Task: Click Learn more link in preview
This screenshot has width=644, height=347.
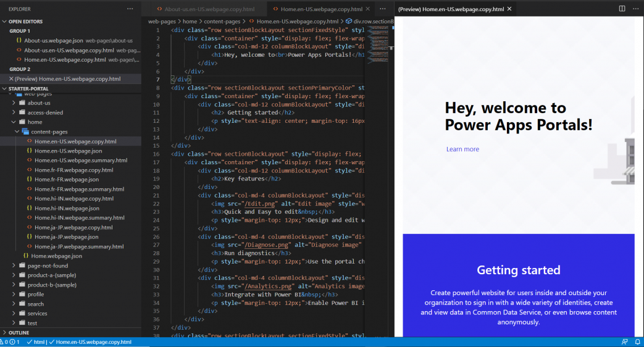Action: [x=462, y=149]
